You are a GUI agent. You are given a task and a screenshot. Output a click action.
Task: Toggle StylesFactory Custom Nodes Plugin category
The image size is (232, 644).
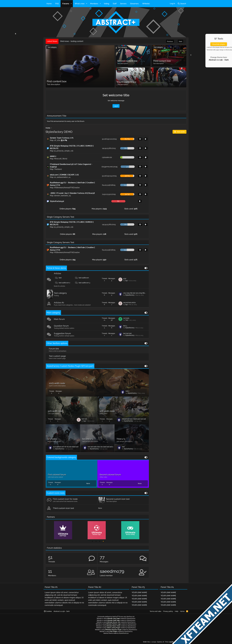coord(146,366)
